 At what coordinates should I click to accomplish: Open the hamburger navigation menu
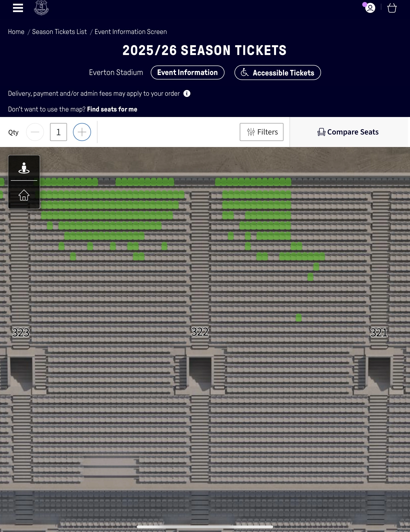click(18, 8)
